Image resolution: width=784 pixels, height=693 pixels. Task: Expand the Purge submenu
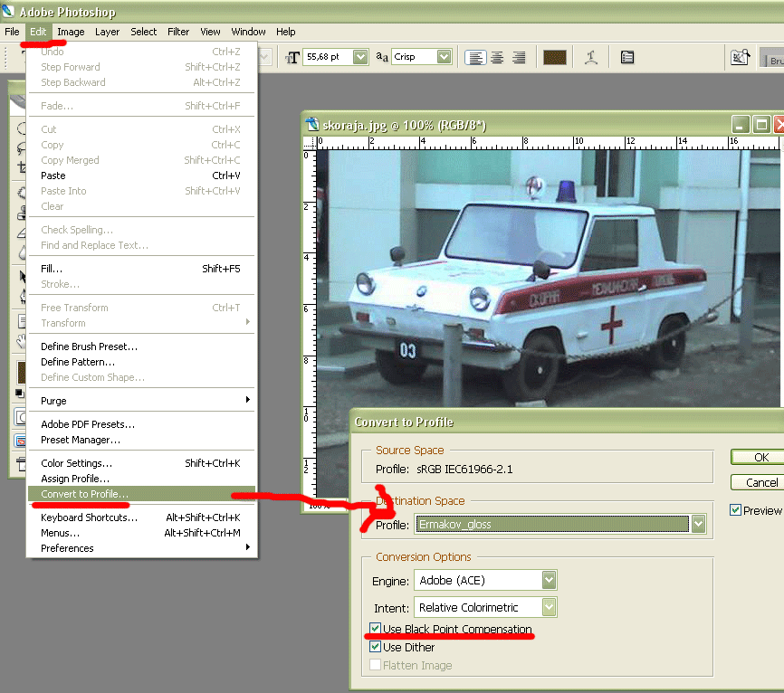(x=141, y=401)
